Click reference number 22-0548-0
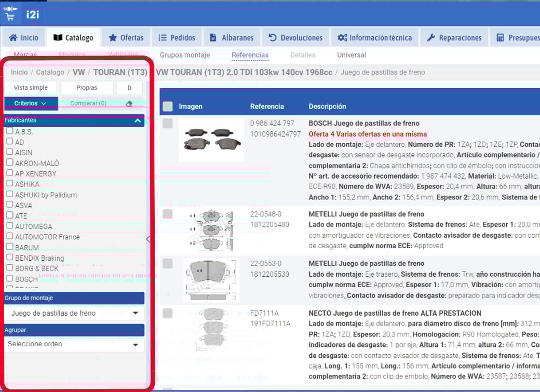 pyautogui.click(x=265, y=214)
